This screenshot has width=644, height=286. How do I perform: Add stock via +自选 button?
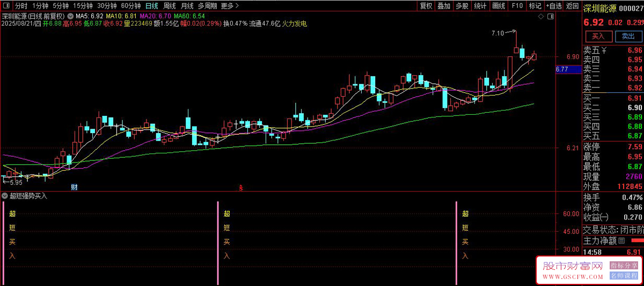coord(554,6)
